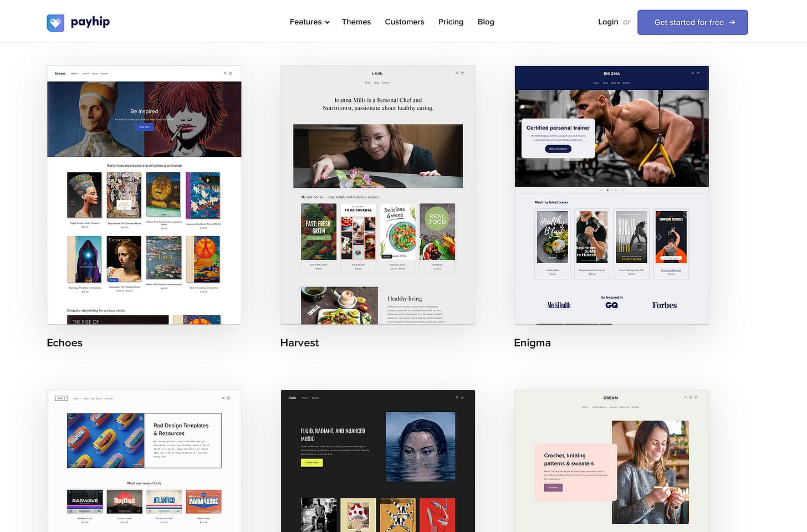807x532 pixels.
Task: Click the Delicious Greens book cover
Action: tap(398, 232)
